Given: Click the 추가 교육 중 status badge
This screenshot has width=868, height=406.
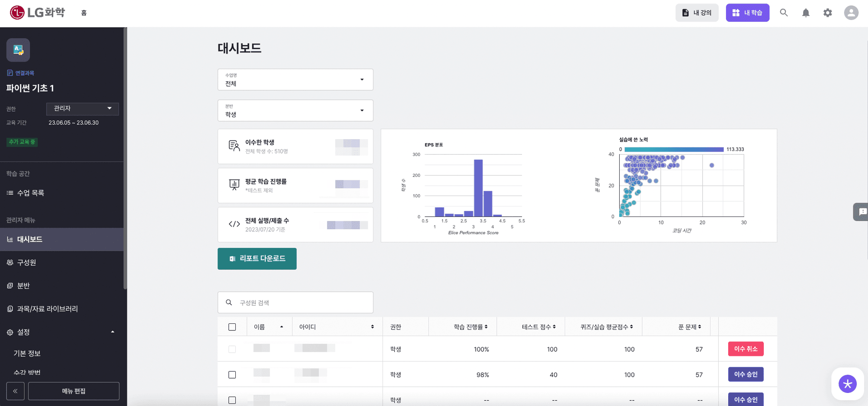Looking at the screenshot, I should 22,142.
